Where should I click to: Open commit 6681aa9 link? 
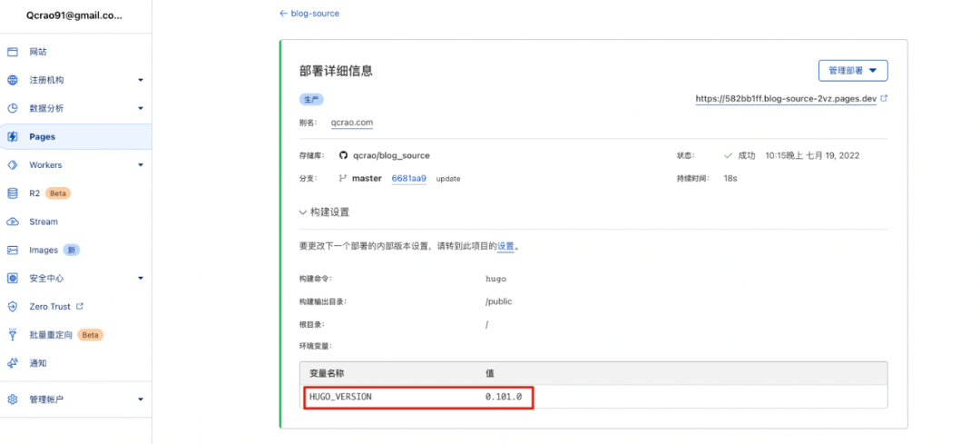click(408, 178)
